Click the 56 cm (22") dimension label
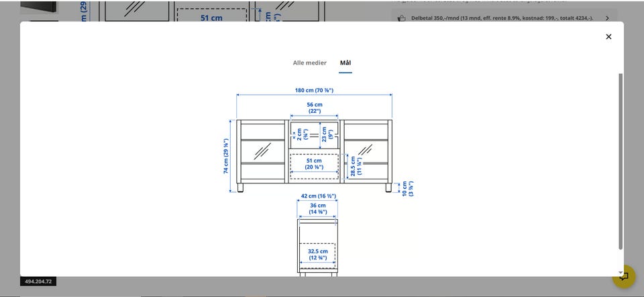Viewport: 644px width, 297px height. coord(315,108)
